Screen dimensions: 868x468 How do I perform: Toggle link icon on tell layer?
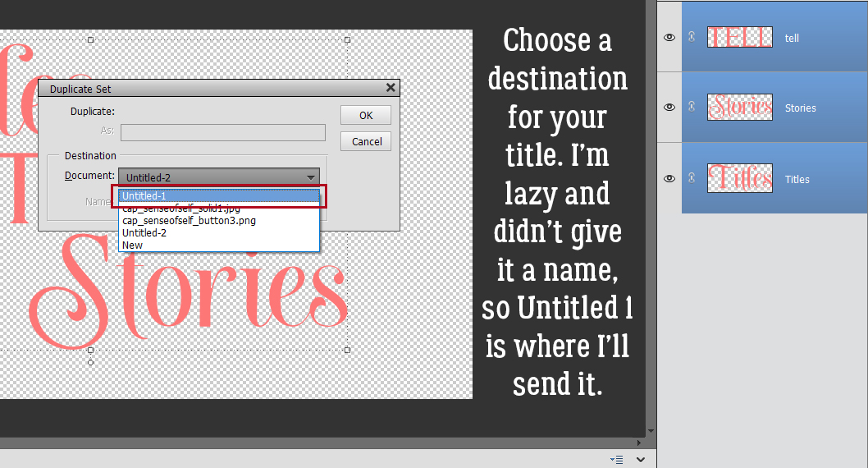click(x=692, y=37)
